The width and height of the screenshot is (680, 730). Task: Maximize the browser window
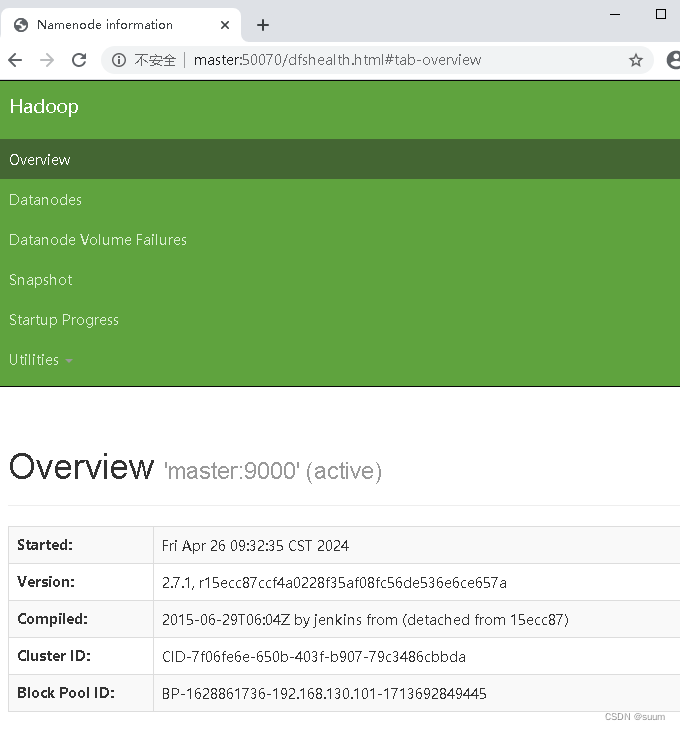[x=660, y=14]
